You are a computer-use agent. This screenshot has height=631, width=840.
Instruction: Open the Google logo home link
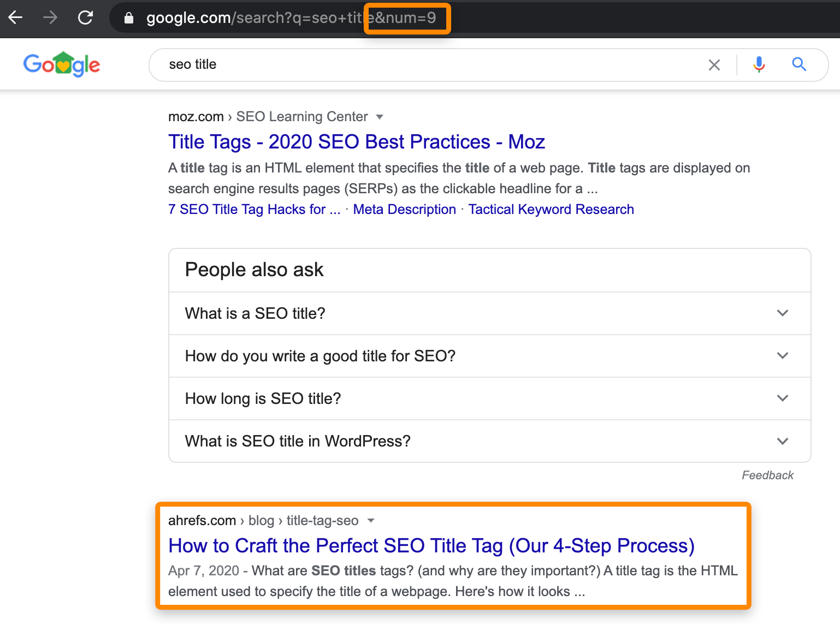(62, 64)
